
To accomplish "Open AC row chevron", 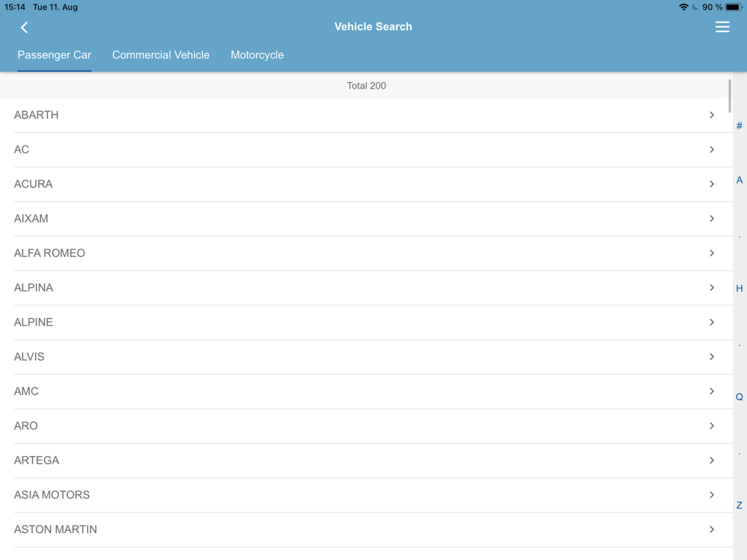I will [712, 149].
